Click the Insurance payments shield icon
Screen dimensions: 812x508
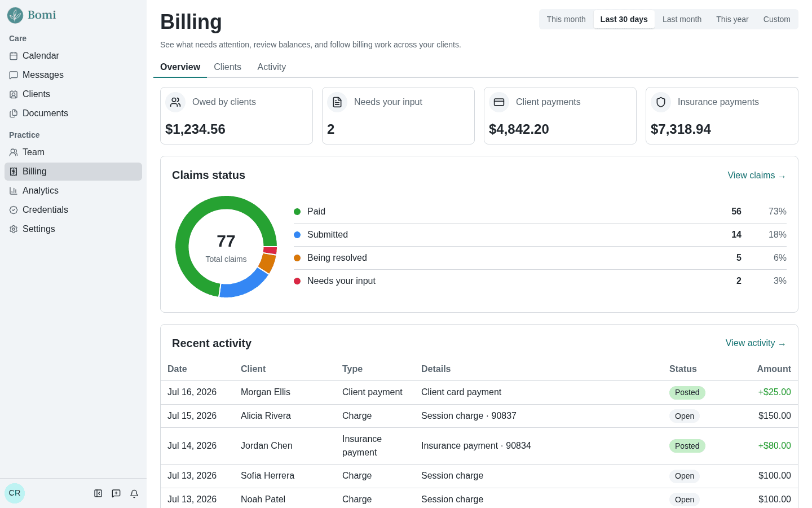click(x=661, y=102)
